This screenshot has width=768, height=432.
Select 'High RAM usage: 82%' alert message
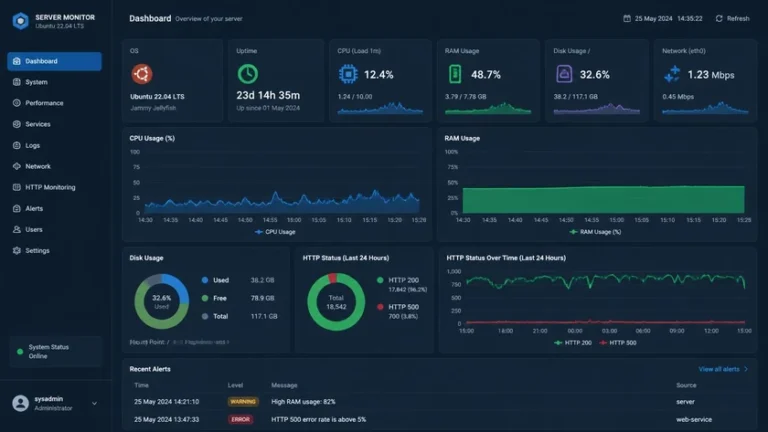click(x=303, y=402)
